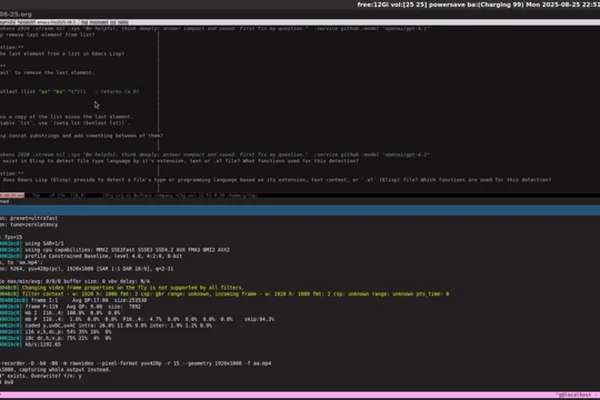The image size is (600, 400).
Task: Click line 'a copy of the list minus the last element.'
Action: (67, 117)
